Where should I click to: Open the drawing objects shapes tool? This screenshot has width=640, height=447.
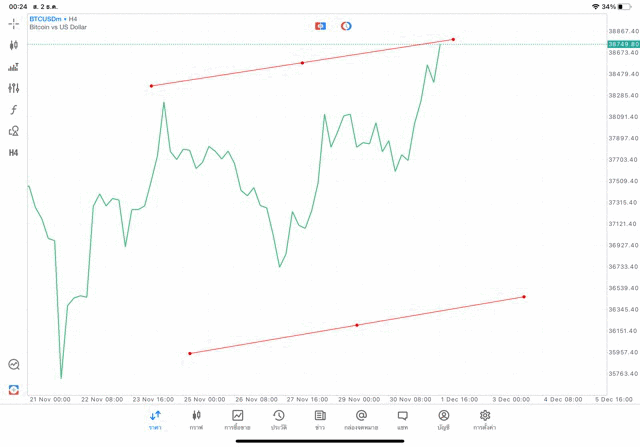pyautogui.click(x=14, y=131)
